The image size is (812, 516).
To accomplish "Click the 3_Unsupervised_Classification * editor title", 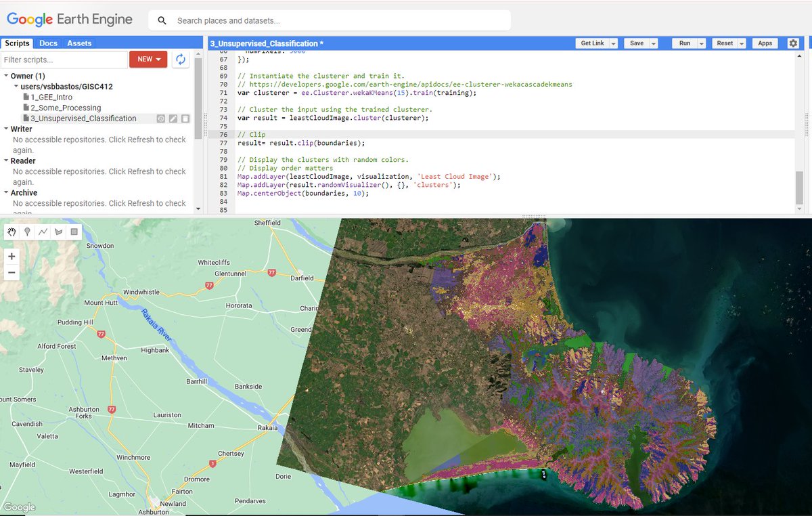I will coord(267,43).
